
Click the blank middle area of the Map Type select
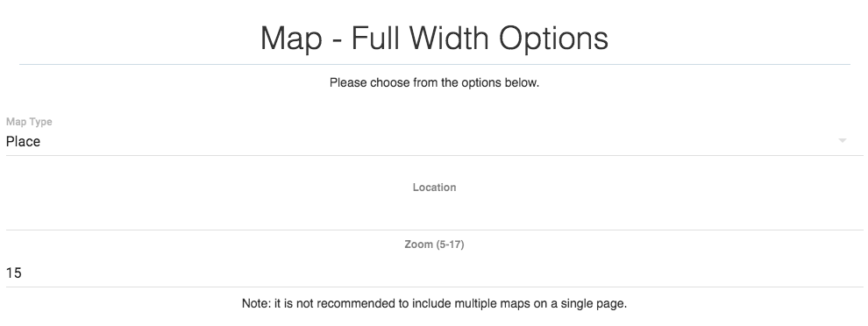pyautogui.click(x=434, y=142)
